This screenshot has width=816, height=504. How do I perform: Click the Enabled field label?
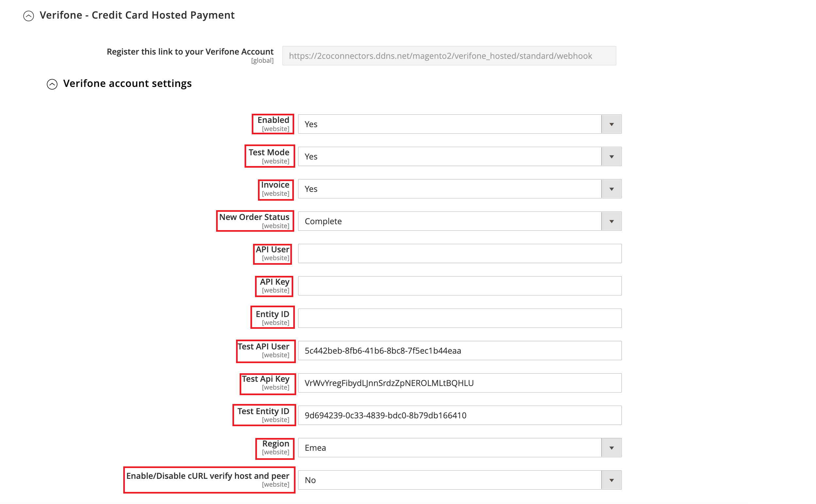pos(273,120)
